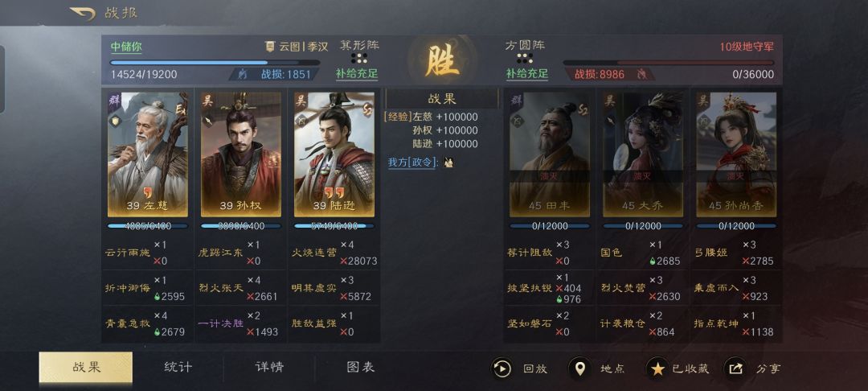The height and width of the screenshot is (391, 868).
Task: Switch to the 统计 tab
Action: click(178, 367)
